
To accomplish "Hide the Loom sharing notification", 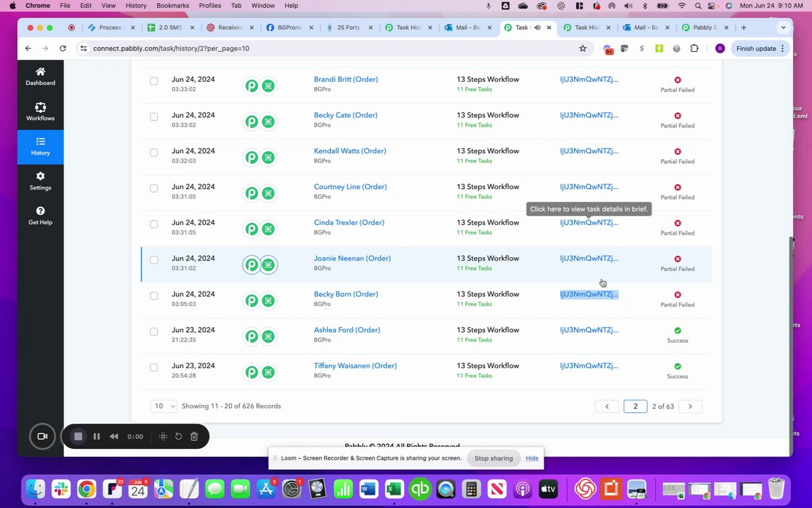I will tap(532, 458).
